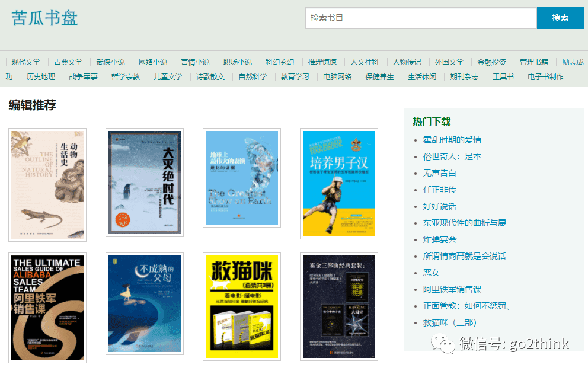Open the 大灭绝时代 book cover
588x371 pixels.
coord(145,183)
